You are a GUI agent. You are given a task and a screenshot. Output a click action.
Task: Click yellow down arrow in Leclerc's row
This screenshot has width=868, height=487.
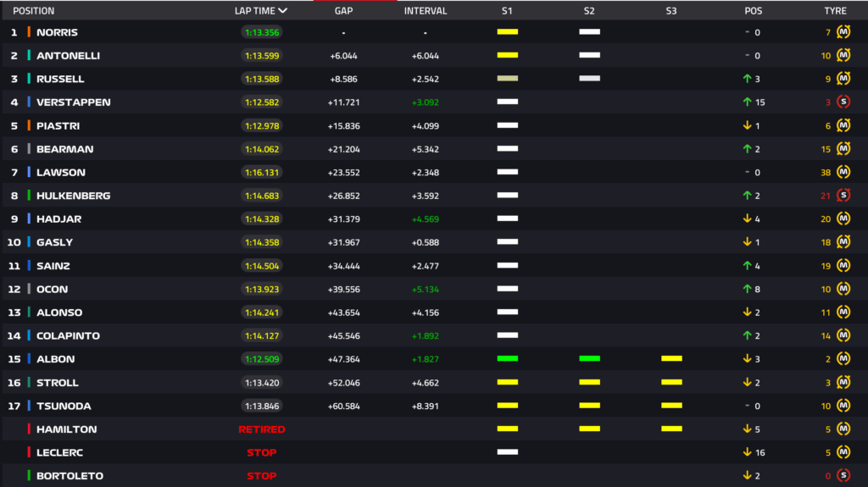click(x=747, y=452)
